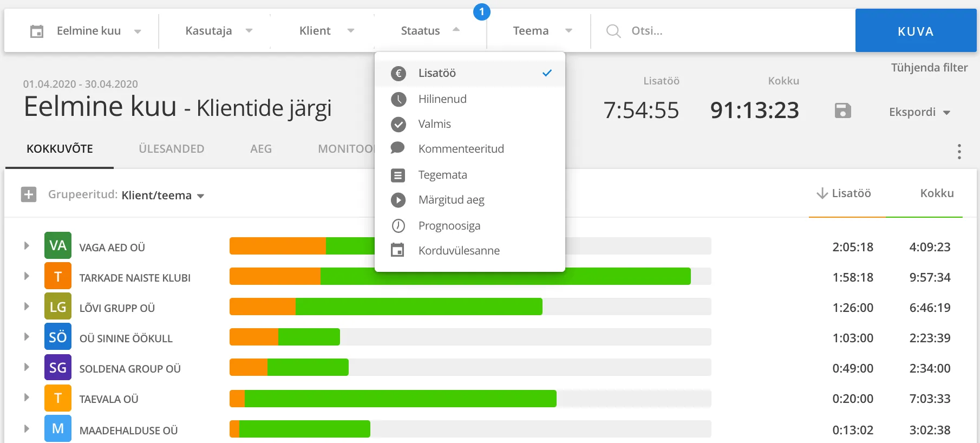
Task: Click the VA avatar for VAGA AED OÜ
Action: (58, 245)
